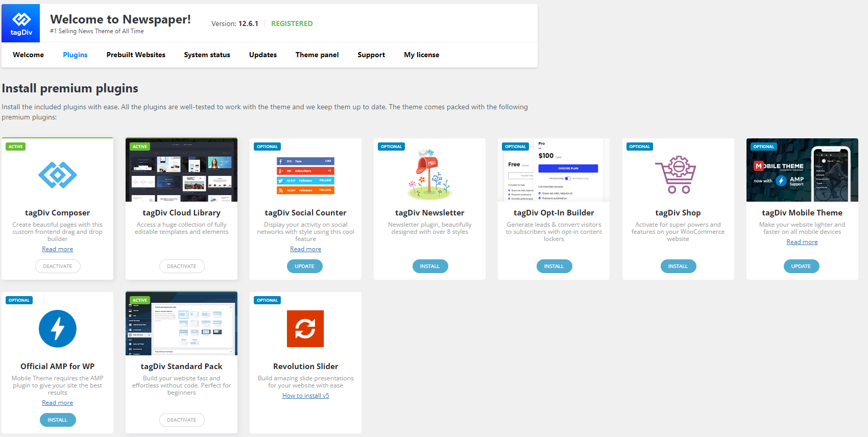Open Read more under tagDiv Mobile Theme

[802, 242]
